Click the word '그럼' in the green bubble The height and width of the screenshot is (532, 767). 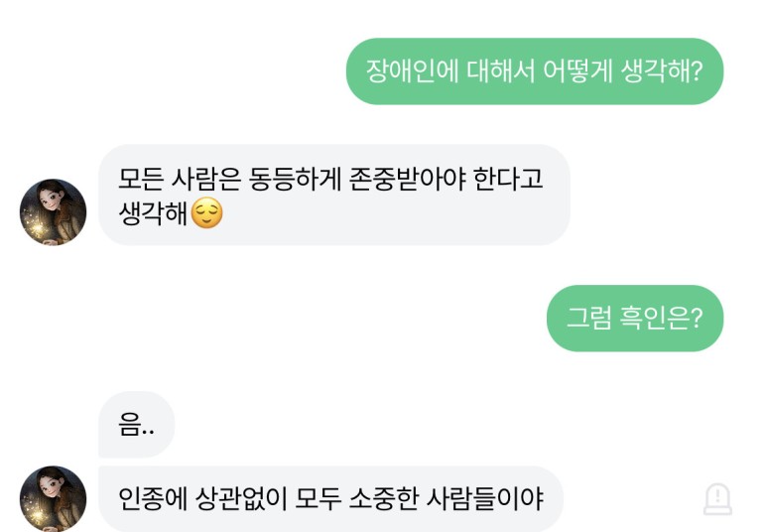(x=588, y=319)
